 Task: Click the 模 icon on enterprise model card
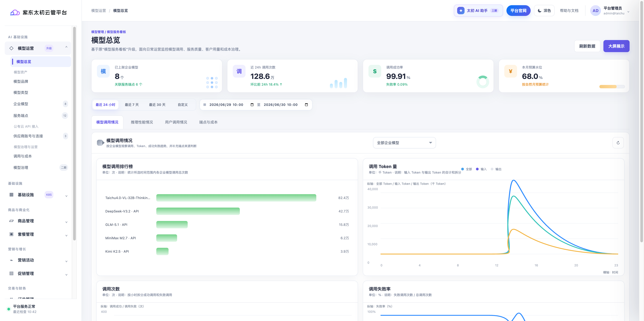tap(103, 71)
